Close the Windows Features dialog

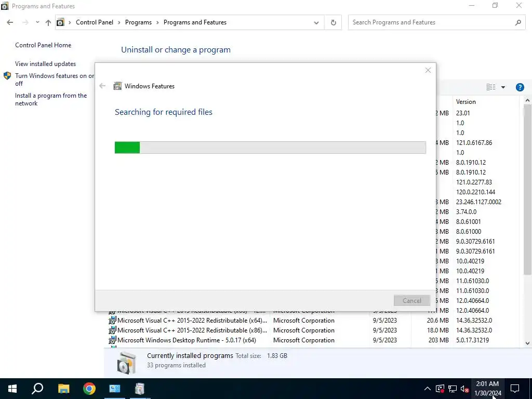(428, 70)
